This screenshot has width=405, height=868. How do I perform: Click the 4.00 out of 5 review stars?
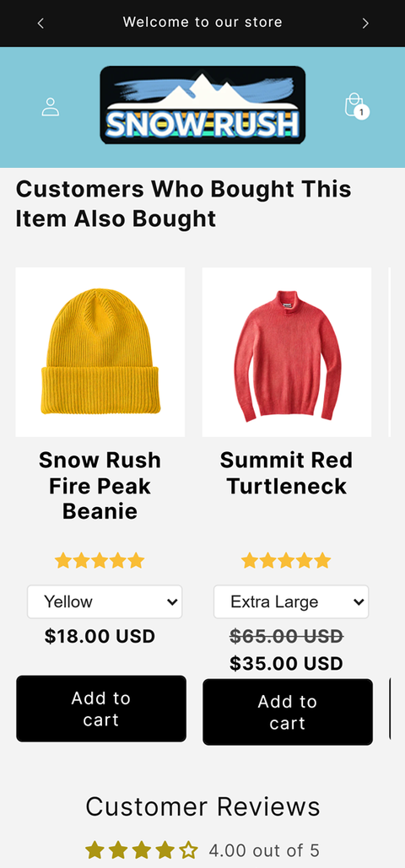(142, 849)
